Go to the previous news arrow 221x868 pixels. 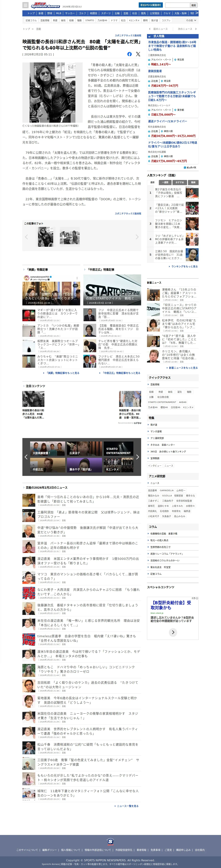150,29
